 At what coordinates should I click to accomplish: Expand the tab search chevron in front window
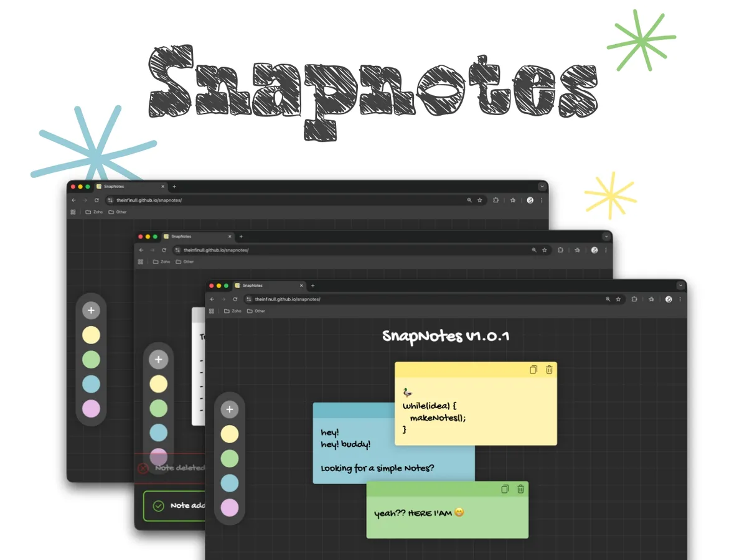[680, 286]
